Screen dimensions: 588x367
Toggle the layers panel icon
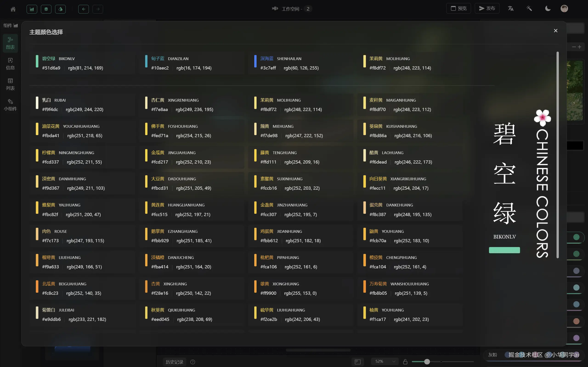[46, 9]
